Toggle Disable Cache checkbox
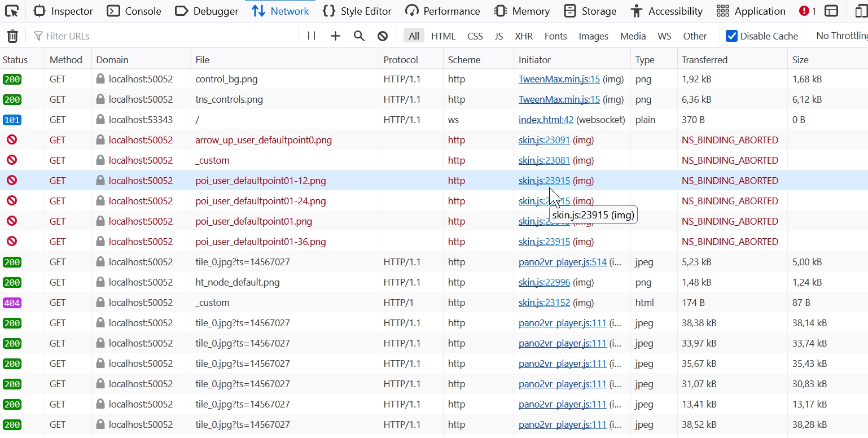 pos(732,36)
